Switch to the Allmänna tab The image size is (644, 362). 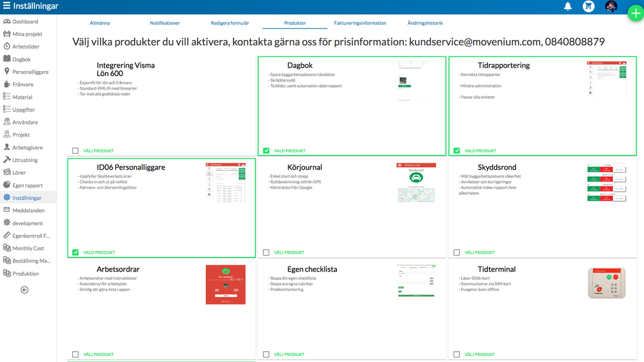tap(100, 23)
